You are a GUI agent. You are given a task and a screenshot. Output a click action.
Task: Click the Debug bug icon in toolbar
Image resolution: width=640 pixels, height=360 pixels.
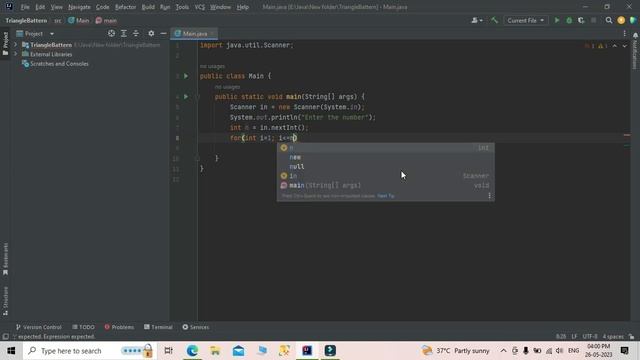tap(569, 20)
